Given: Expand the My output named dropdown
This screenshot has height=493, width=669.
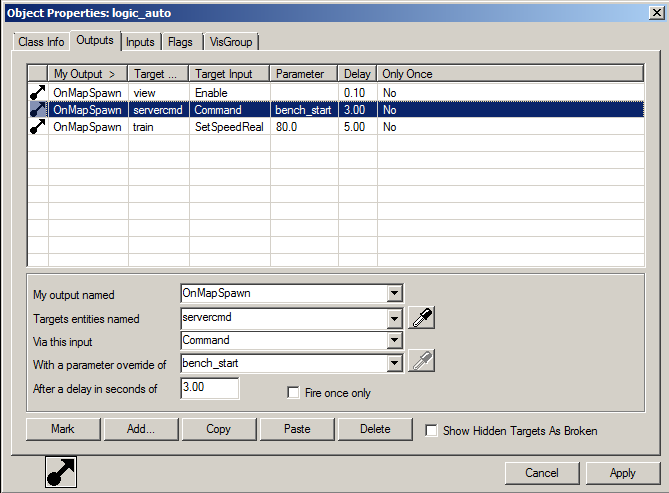Looking at the screenshot, I should (394, 294).
